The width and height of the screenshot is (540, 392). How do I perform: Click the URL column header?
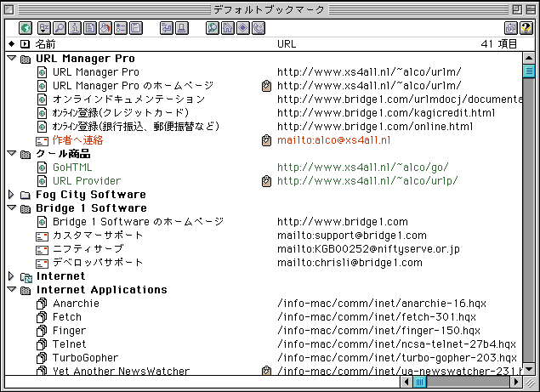pyautogui.click(x=287, y=44)
